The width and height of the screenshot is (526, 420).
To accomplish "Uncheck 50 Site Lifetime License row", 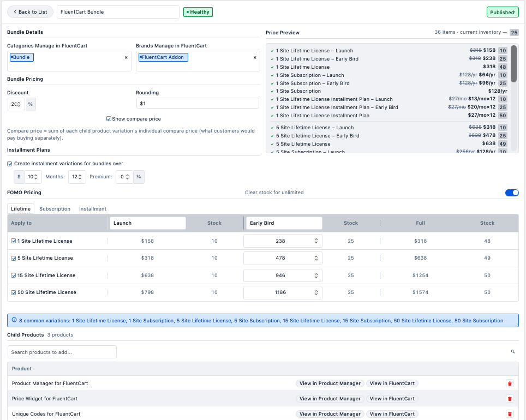I will click(14, 292).
